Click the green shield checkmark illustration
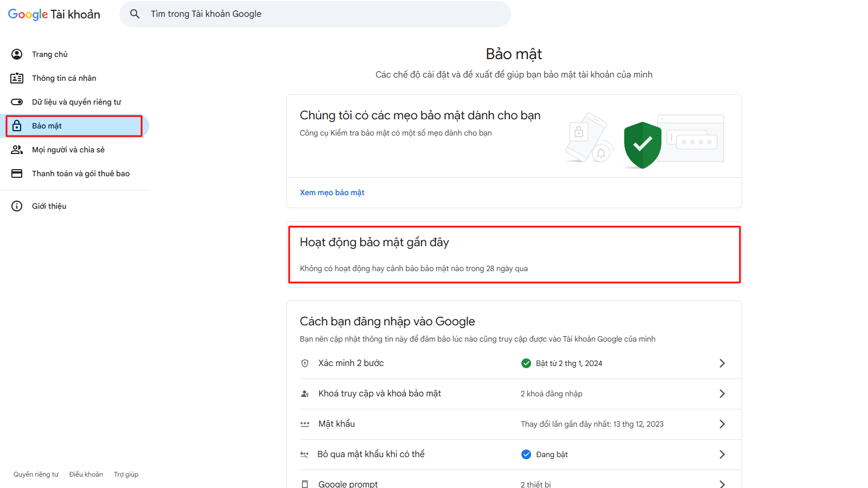 (x=642, y=144)
